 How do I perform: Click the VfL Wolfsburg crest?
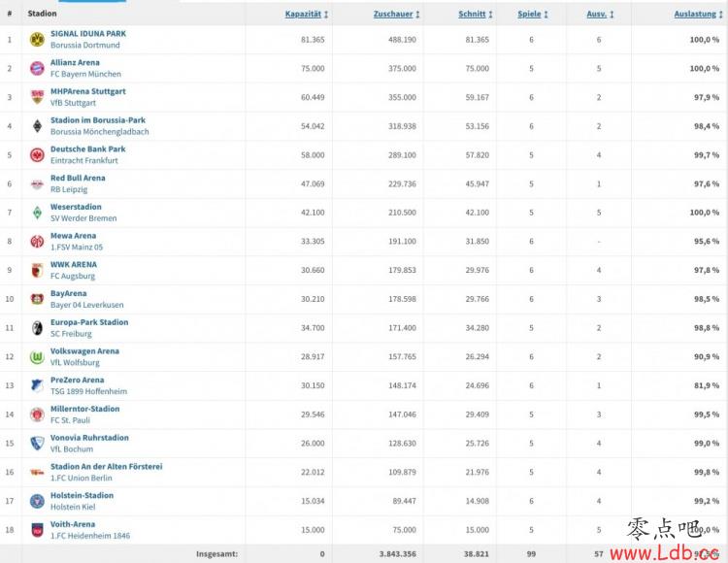[x=37, y=356]
